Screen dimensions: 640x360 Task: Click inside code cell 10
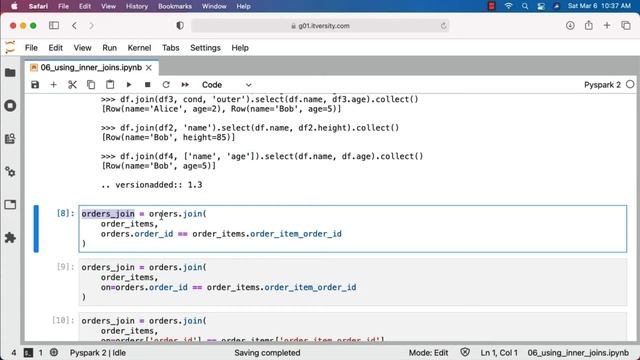click(x=353, y=327)
